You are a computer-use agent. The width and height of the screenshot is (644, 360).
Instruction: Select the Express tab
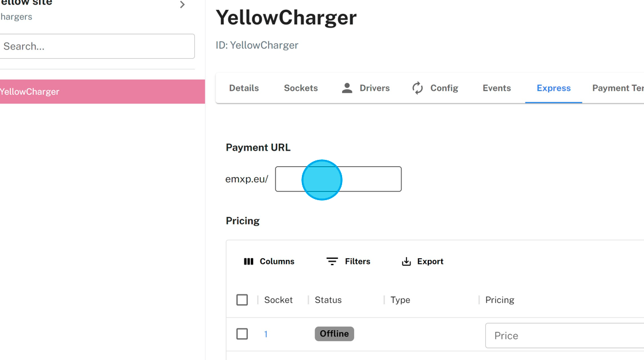[x=553, y=88]
